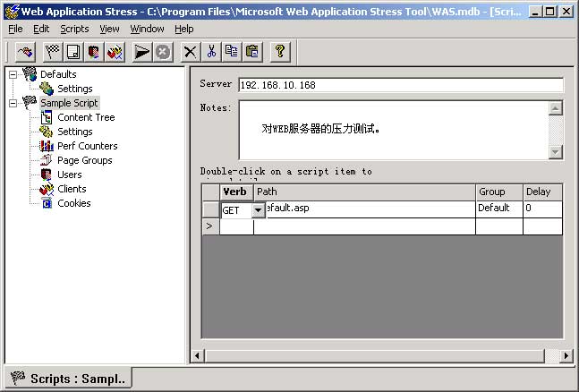Open the Scripts menu
Screen dimensions: 579x392
coord(74,29)
